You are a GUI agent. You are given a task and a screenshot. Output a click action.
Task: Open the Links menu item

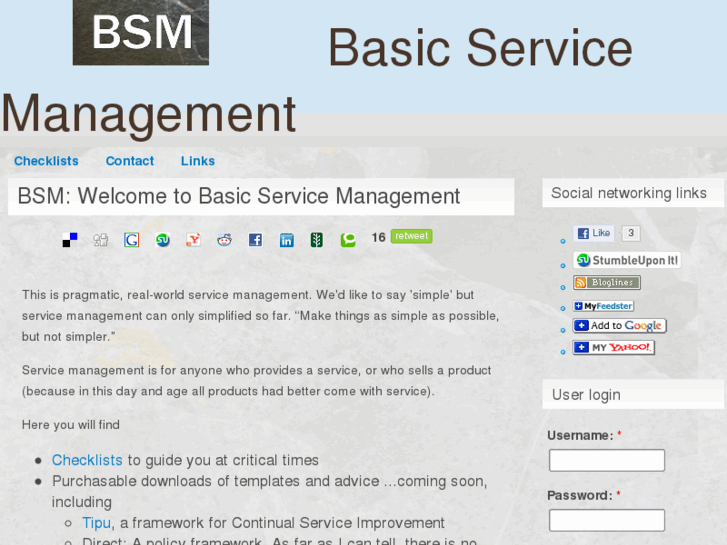198,161
